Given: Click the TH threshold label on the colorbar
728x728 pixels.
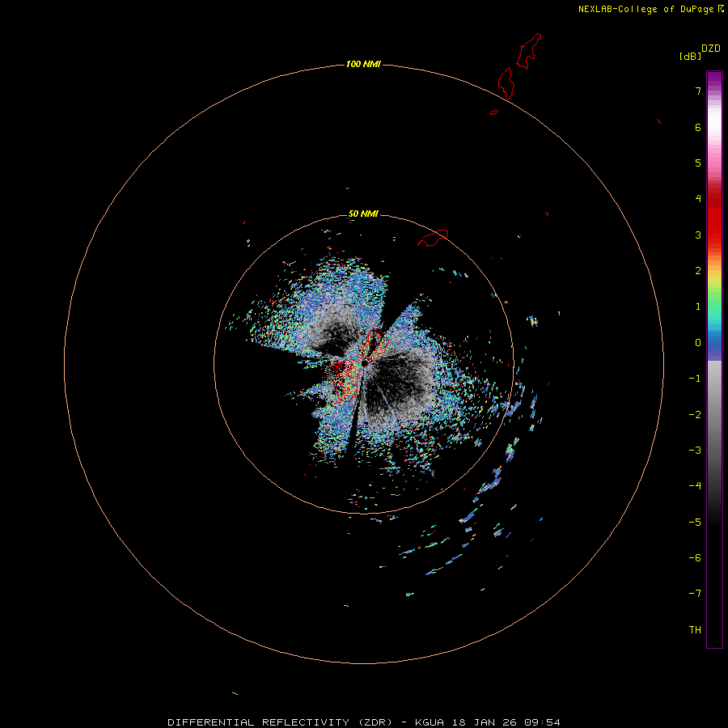Looking at the screenshot, I should 695,630.
